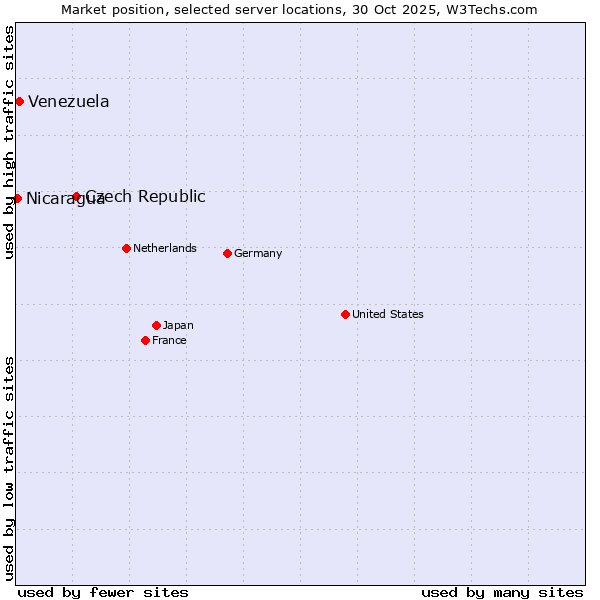Viewport: 600px width, 600px height.
Task: Click the Japan red diamond marker
Action: pos(156,325)
